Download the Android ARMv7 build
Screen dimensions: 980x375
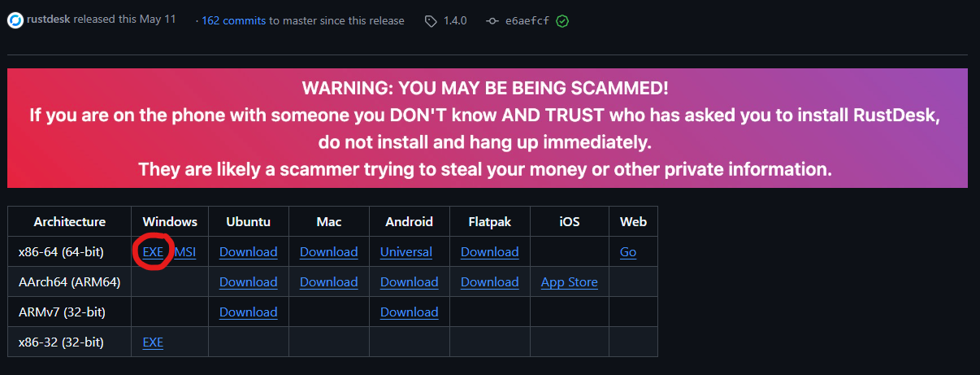tap(409, 312)
